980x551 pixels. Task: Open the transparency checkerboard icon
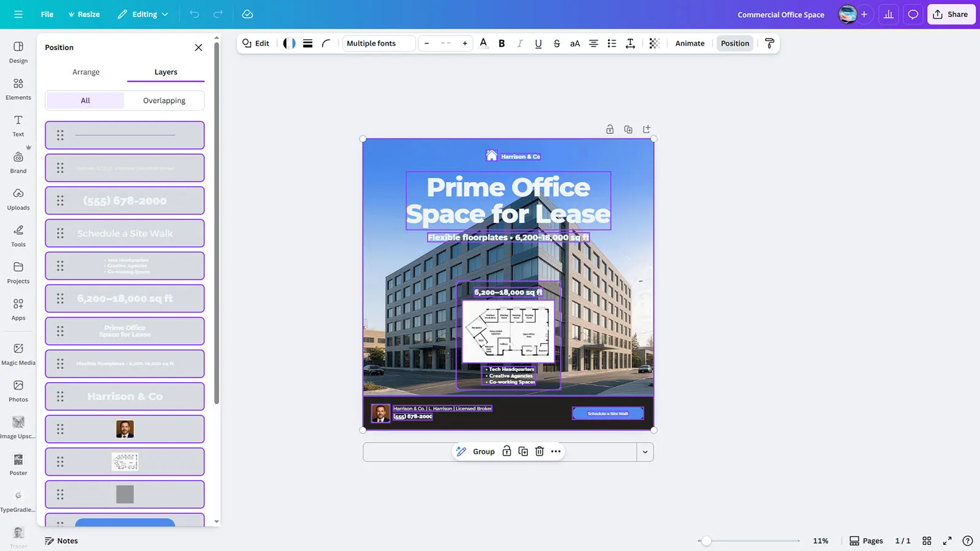click(654, 43)
